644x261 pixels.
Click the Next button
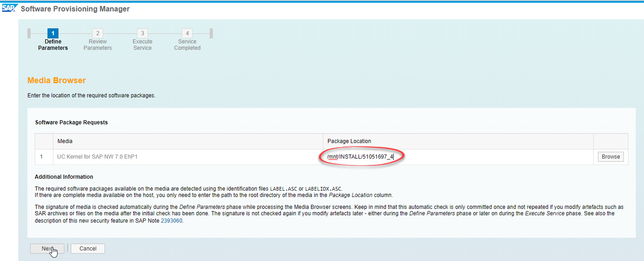click(47, 249)
